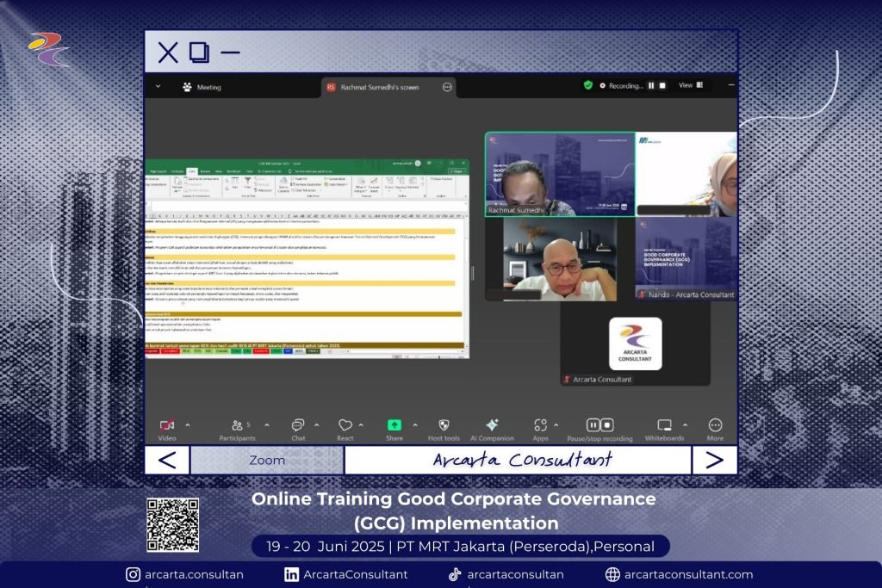Expand the arrow next to Chat
Viewport: 882px width, 588px height.
coord(316,424)
